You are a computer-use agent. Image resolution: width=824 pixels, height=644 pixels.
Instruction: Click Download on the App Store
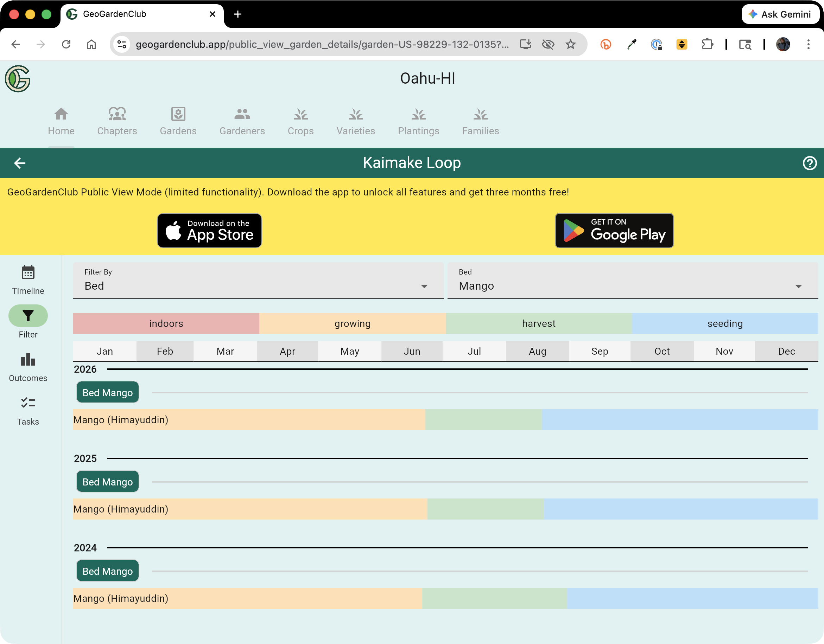[209, 230]
